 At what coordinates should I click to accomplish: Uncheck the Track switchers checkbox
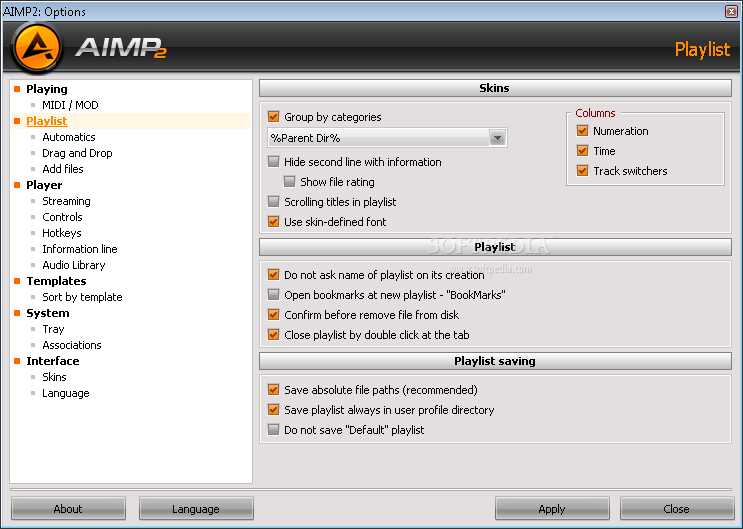[582, 171]
